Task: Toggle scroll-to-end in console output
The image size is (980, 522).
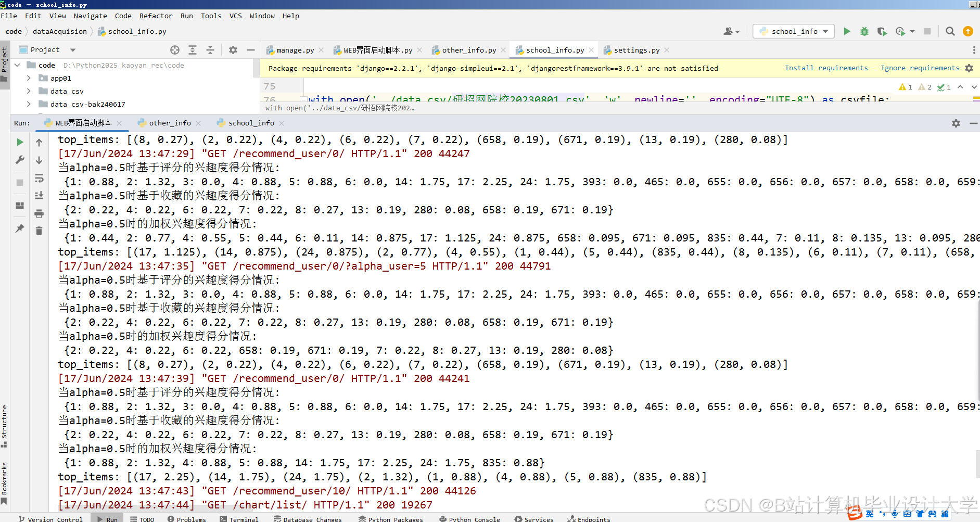Action: click(x=39, y=195)
